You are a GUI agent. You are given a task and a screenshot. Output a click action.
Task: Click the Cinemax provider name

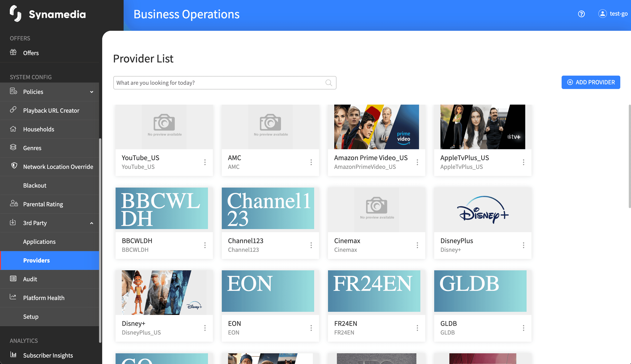pyautogui.click(x=347, y=241)
